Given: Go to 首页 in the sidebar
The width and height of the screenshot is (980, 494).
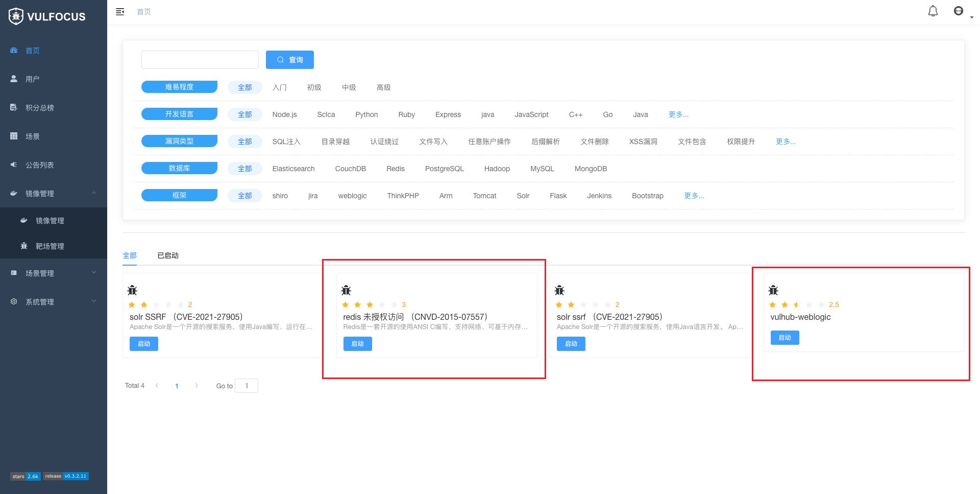Looking at the screenshot, I should [x=54, y=51].
